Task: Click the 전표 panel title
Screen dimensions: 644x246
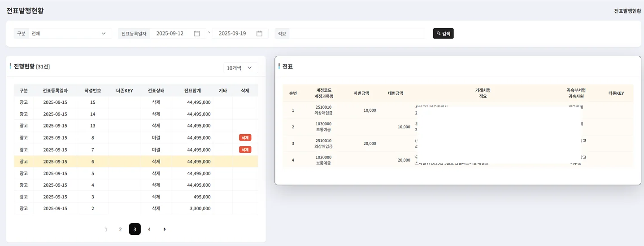Action: point(287,66)
